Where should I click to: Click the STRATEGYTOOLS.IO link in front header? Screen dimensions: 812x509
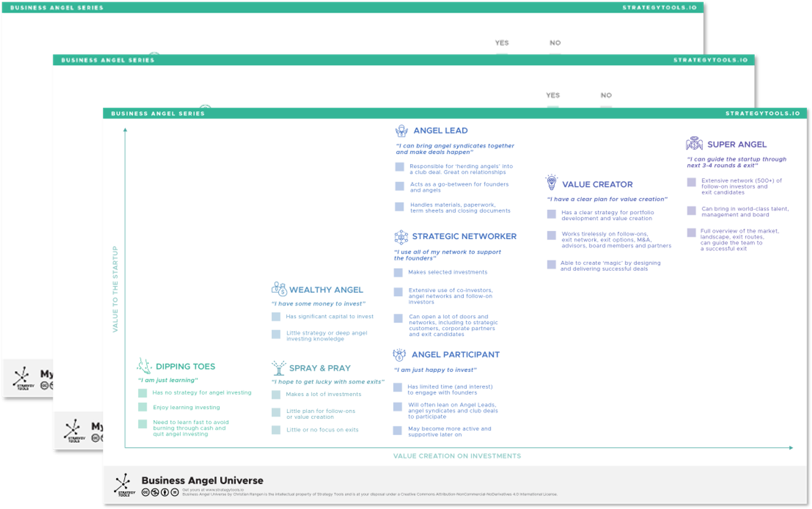pos(762,113)
